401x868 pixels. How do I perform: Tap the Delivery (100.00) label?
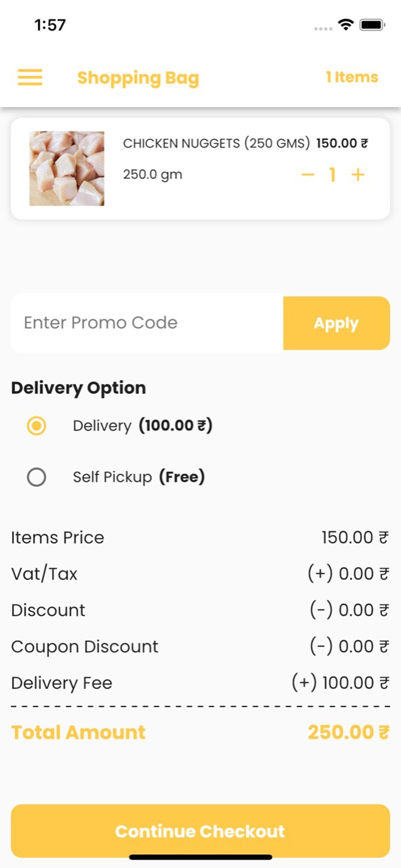click(142, 426)
